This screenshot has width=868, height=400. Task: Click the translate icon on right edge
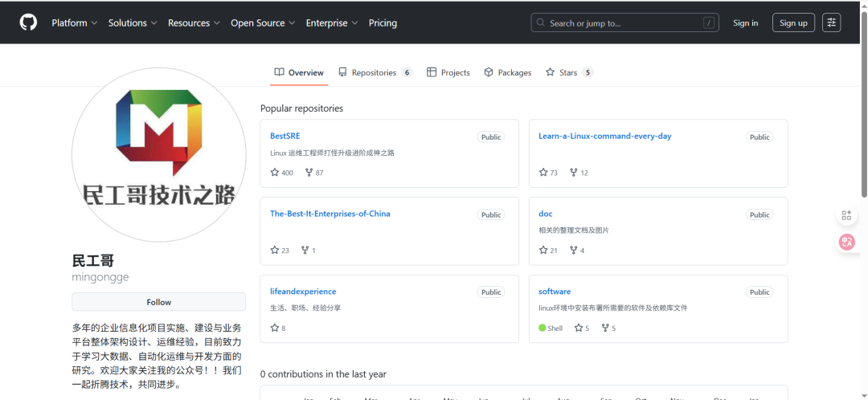tap(846, 241)
